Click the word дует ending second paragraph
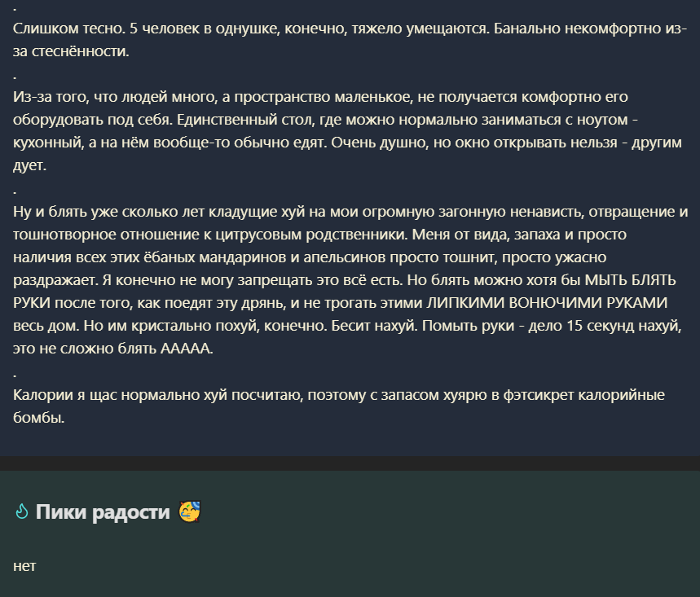The height and width of the screenshot is (597, 700). 29,165
